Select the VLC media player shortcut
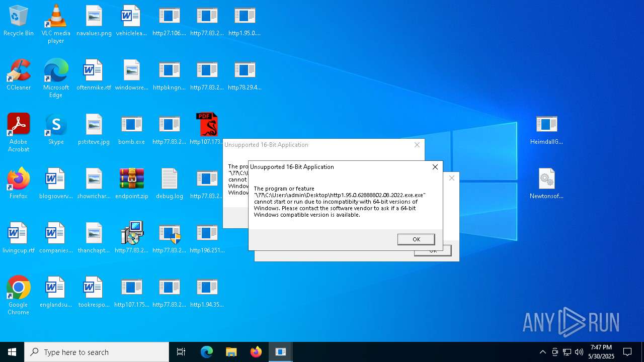 [x=56, y=24]
